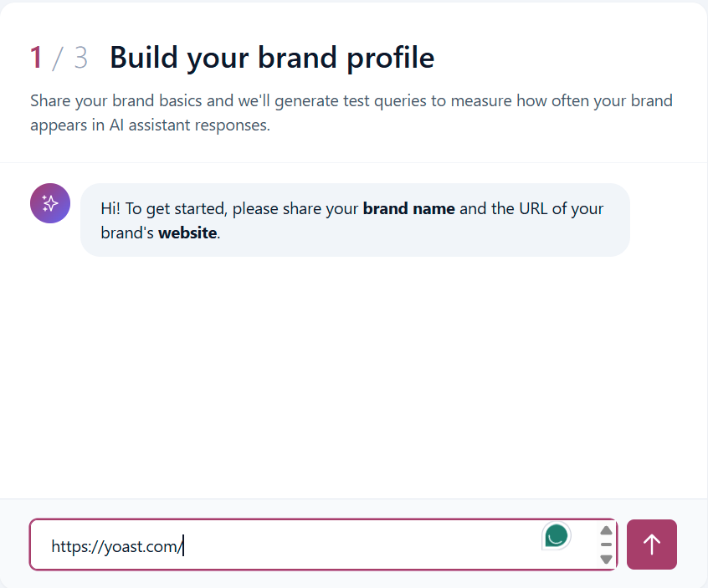
Task: Select the total step count "3"
Action: point(81,58)
